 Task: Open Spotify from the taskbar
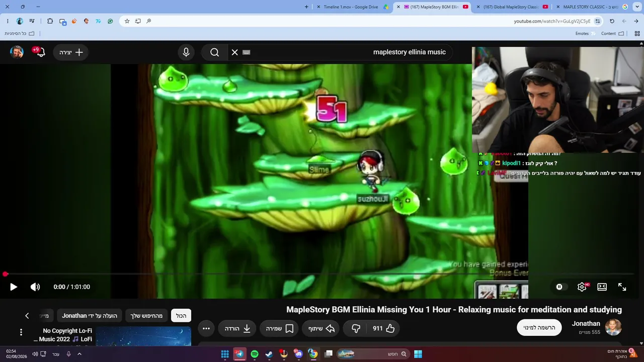(255, 354)
